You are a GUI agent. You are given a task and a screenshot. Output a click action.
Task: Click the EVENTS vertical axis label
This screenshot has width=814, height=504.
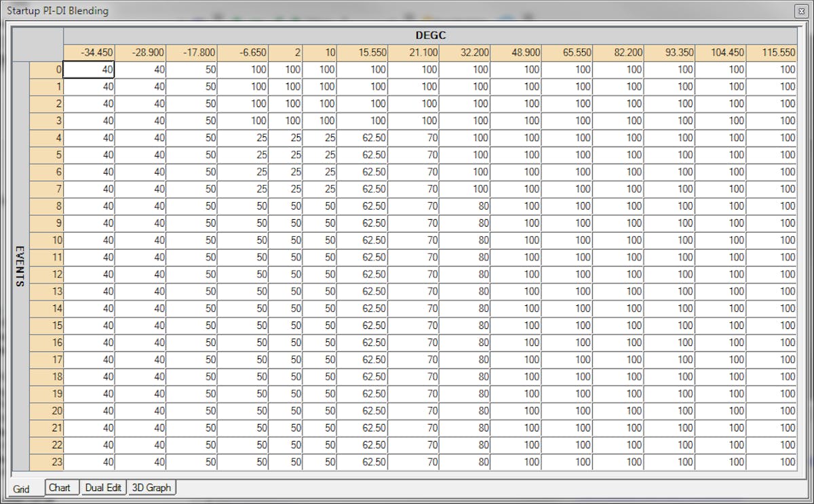pos(20,266)
